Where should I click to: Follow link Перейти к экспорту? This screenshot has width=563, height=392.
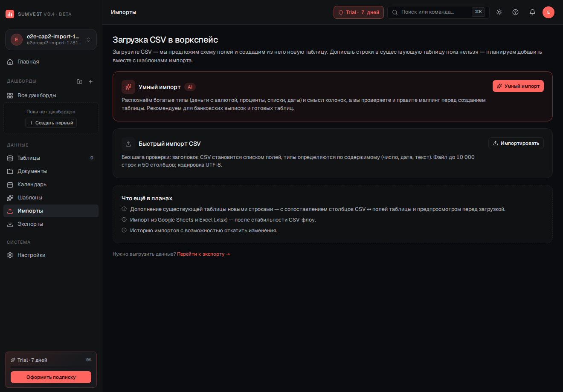(x=203, y=254)
